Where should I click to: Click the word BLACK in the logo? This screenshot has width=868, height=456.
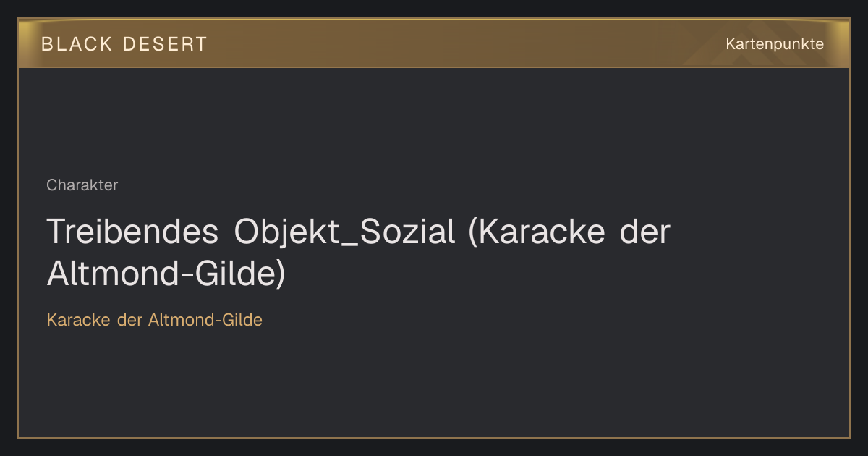[x=77, y=44]
